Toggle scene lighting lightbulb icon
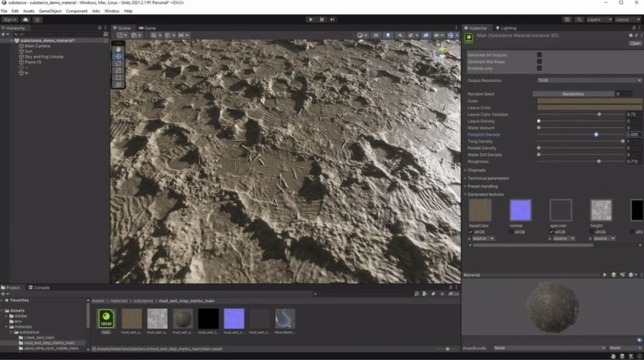Screen dimensions: 644x360 click(388, 35)
